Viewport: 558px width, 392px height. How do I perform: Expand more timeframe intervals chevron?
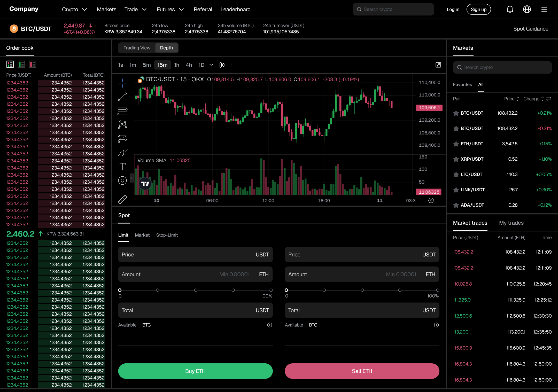click(211, 65)
